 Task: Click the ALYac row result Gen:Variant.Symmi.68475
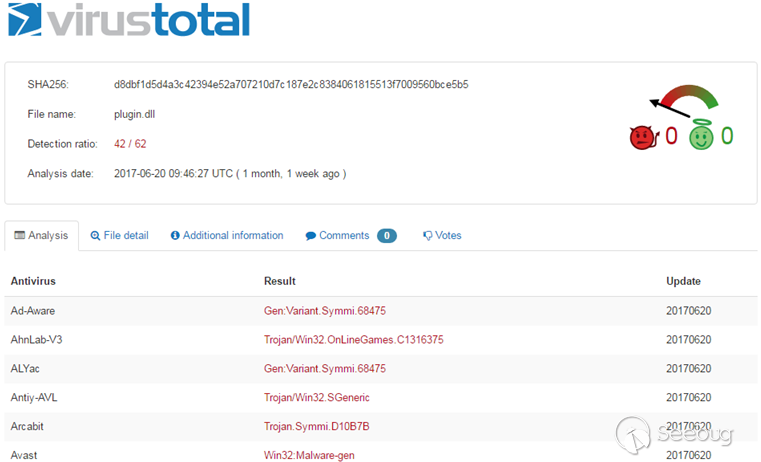click(x=325, y=368)
